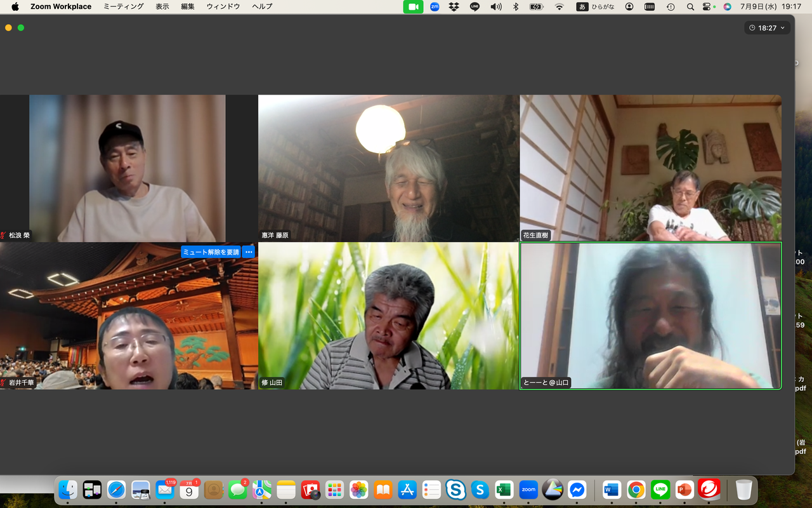
Task: Open the ひらがな input source dropdown
Action: [595, 6]
